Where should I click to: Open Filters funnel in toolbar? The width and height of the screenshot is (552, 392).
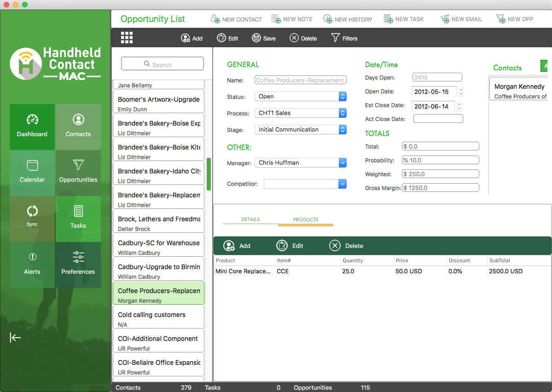(344, 38)
